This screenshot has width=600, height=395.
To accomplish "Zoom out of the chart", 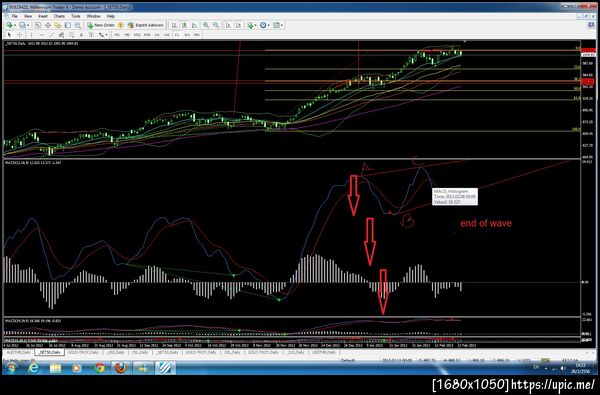I will click(x=216, y=25).
